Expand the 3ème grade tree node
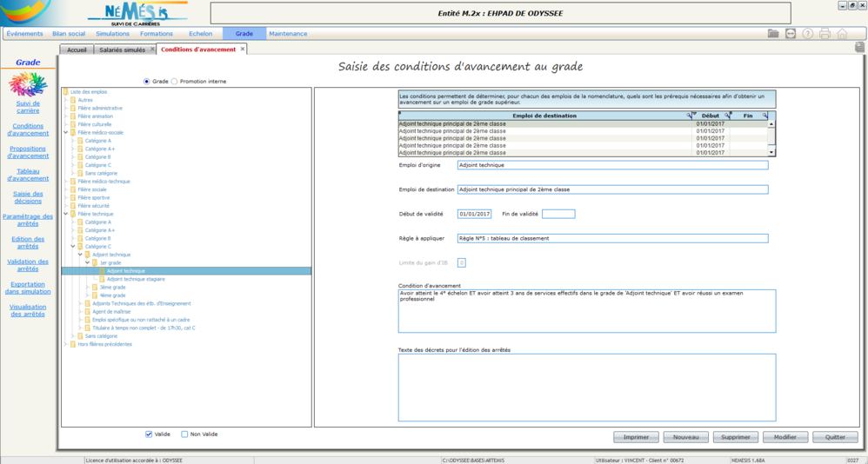The width and height of the screenshot is (868, 464). (87, 287)
